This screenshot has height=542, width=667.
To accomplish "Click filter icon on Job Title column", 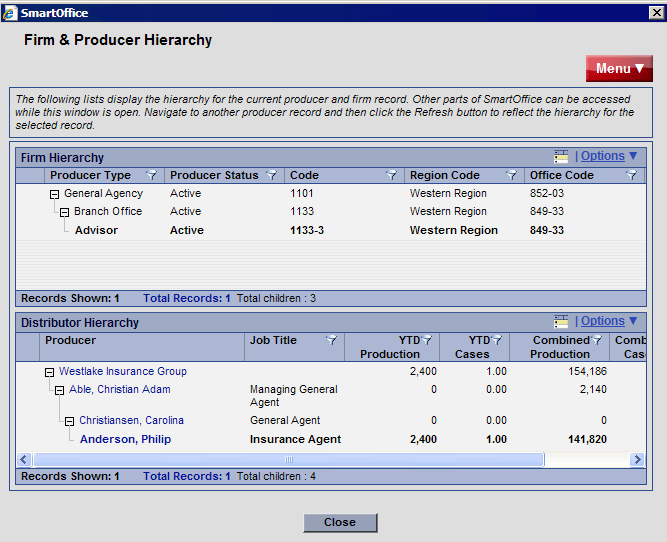I will point(331,341).
